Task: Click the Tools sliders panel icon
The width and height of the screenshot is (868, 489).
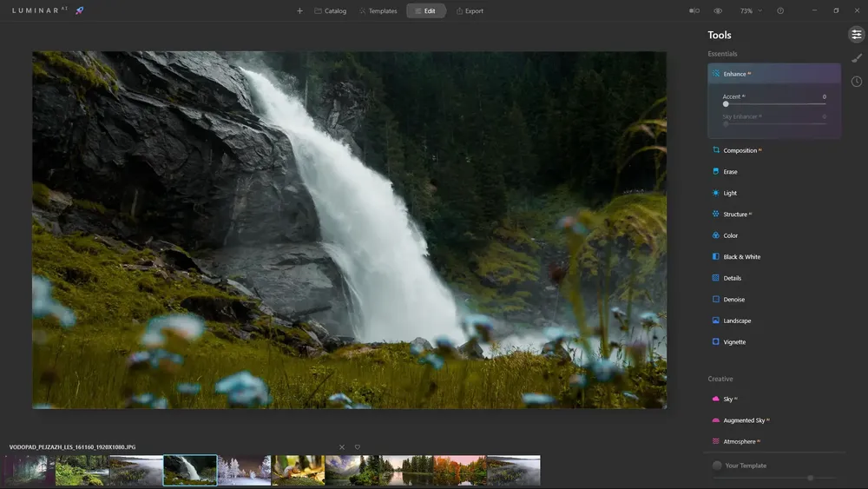Action: (x=857, y=35)
